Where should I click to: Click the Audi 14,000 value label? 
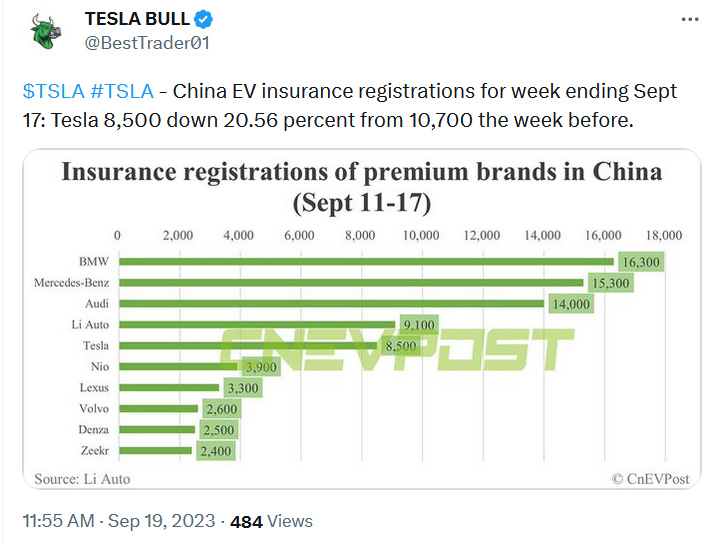[x=569, y=304]
